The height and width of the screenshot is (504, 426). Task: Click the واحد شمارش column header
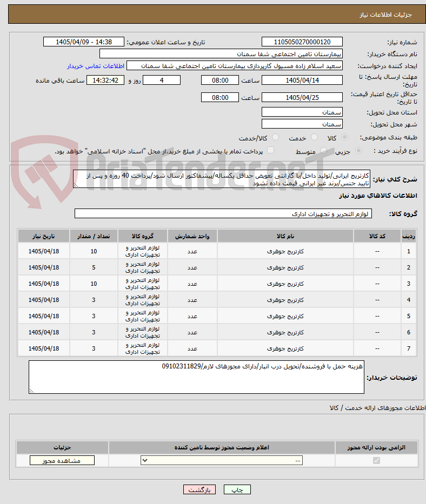[192, 236]
